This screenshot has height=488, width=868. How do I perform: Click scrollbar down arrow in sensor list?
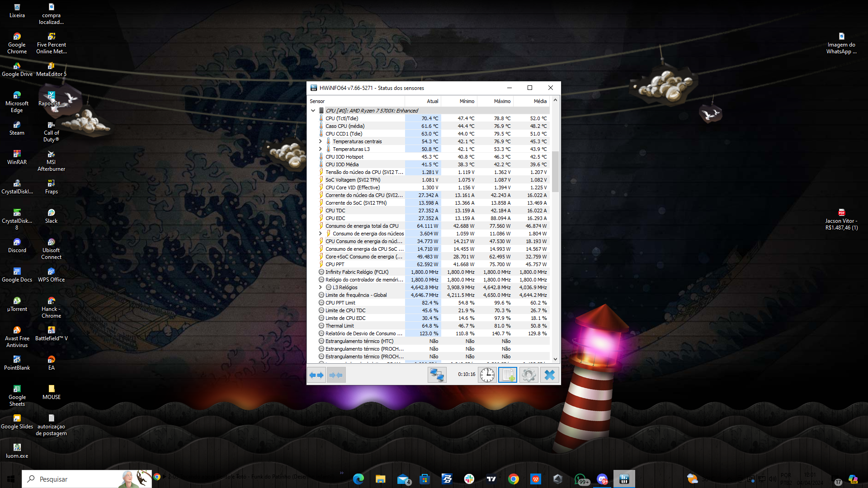click(555, 359)
